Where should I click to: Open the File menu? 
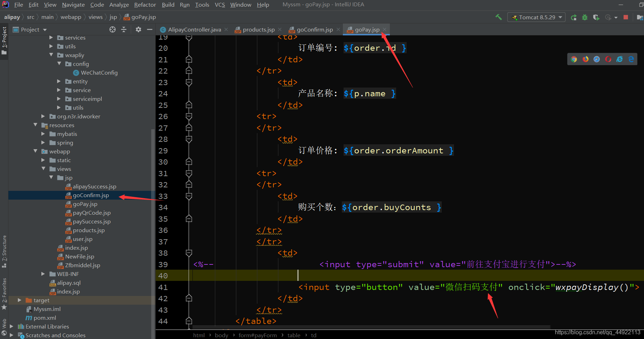(x=19, y=5)
